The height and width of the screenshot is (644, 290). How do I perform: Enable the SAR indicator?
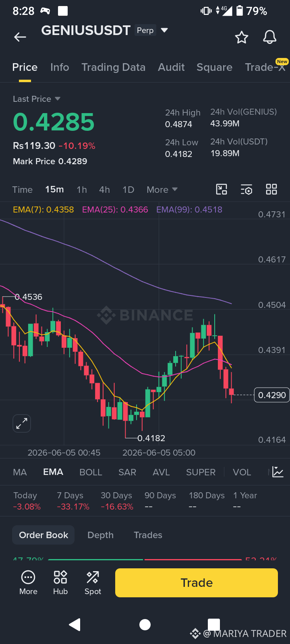pyautogui.click(x=127, y=472)
